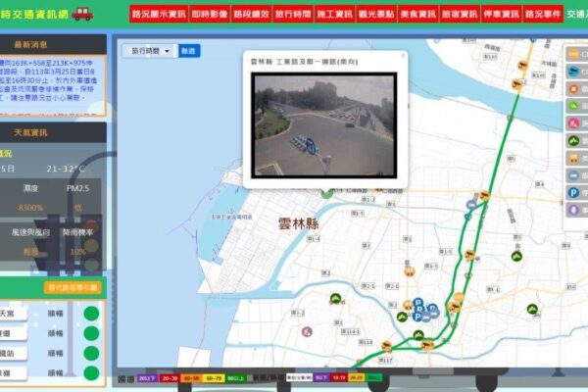Click the 天氣資訊 panel header
Image resolution: width=588 pixels, height=392 pixels.
(x=53, y=132)
